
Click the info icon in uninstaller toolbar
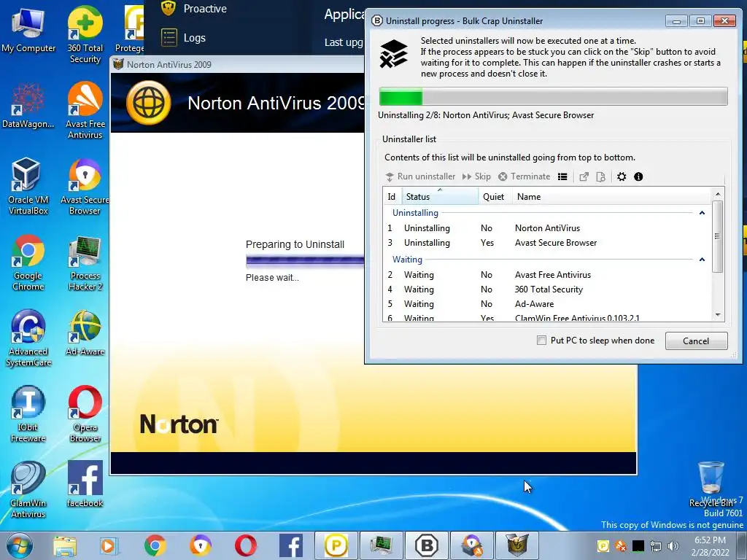638,176
